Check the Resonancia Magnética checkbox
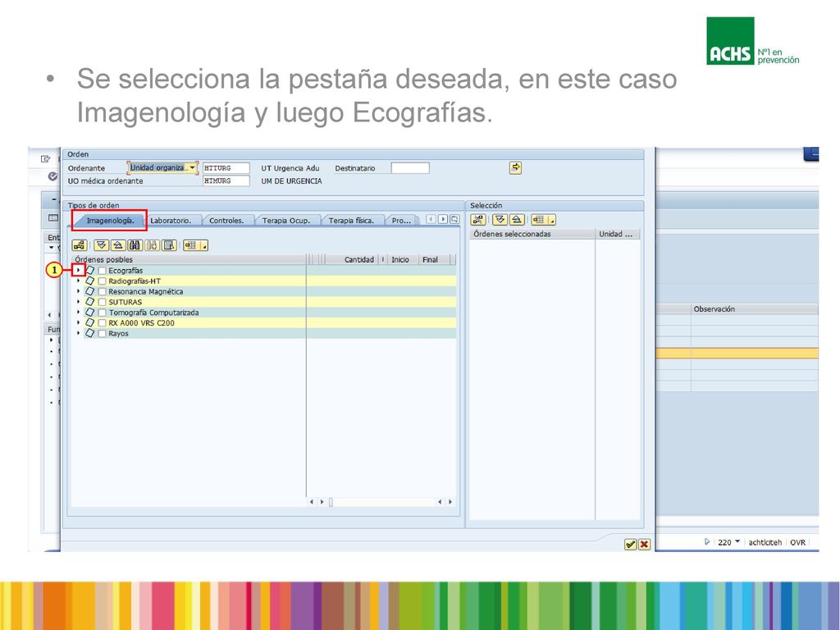Viewport: 840px width, 630px height. point(102,291)
